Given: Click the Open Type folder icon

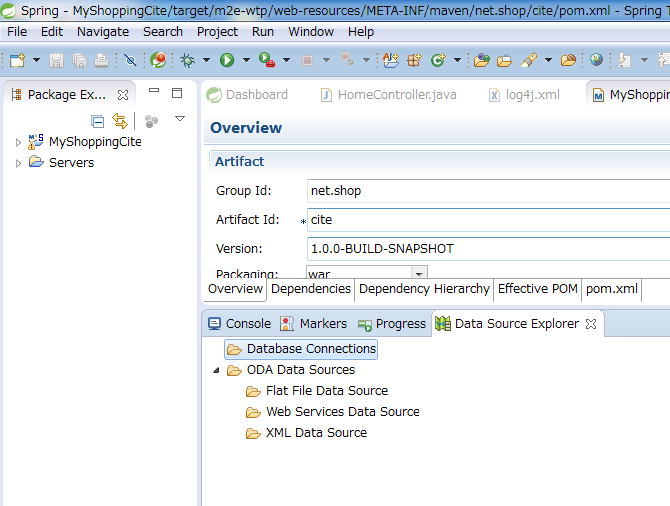Looking at the screenshot, I should (482, 60).
